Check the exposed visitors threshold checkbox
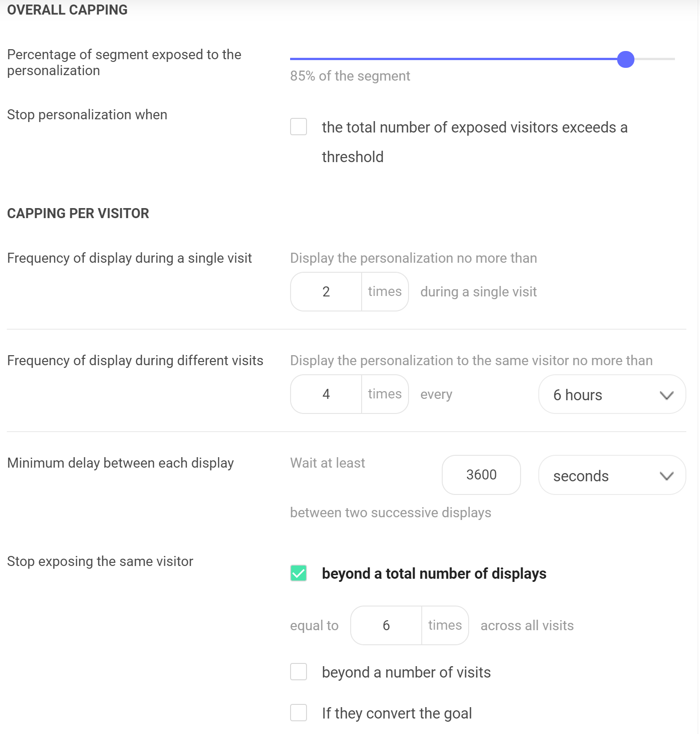This screenshot has width=700, height=734. [298, 127]
